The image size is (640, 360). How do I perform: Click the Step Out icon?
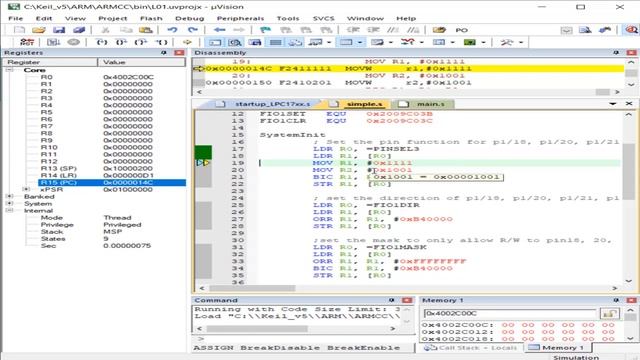(x=141, y=42)
